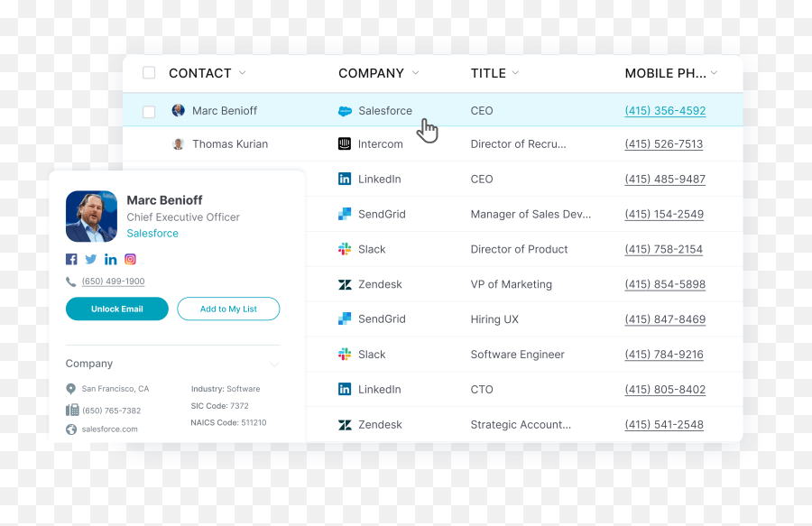The image size is (812, 526).
Task: Open the TITLE column dropdown arrow
Action: point(515,72)
